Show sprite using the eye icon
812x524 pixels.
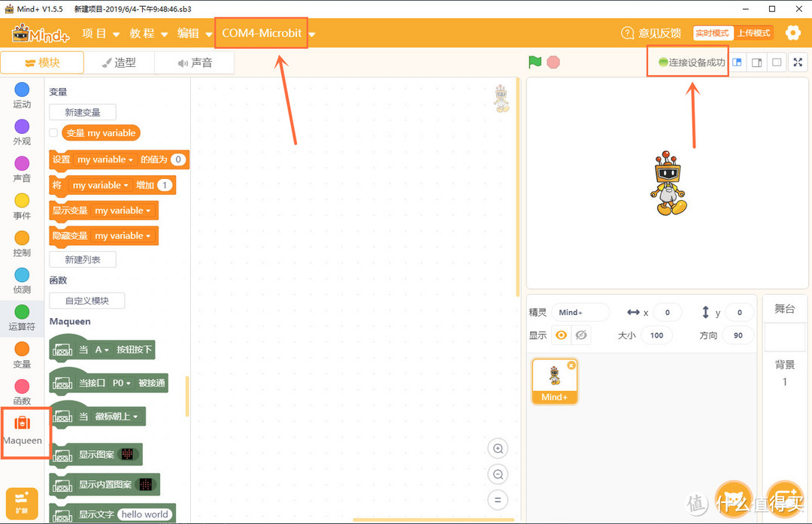point(561,335)
